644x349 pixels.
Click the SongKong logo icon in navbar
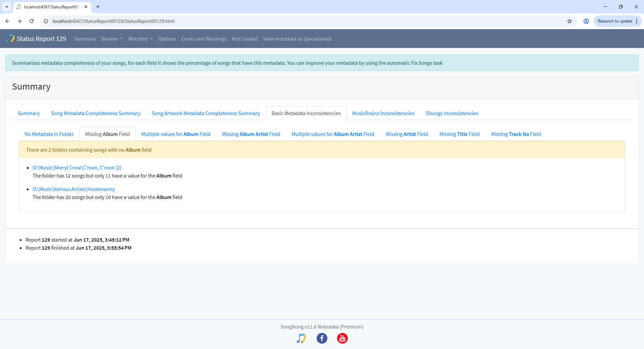pyautogui.click(x=10, y=39)
